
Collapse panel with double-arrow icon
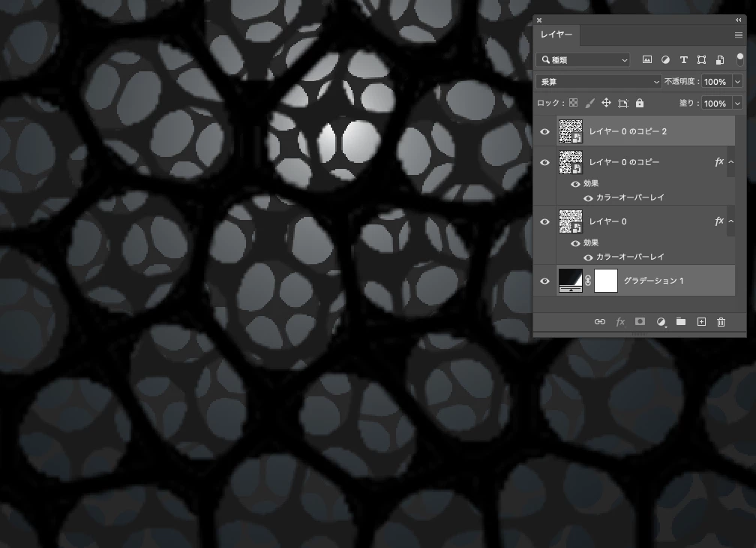(739, 20)
